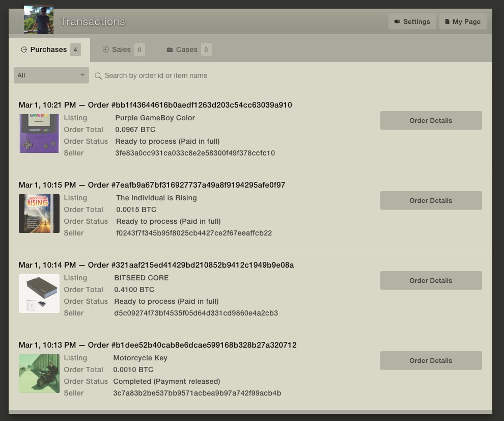This screenshot has height=421, width=504.
Task: Open The Individual is Rising book thumbnail
Action: 39,214
